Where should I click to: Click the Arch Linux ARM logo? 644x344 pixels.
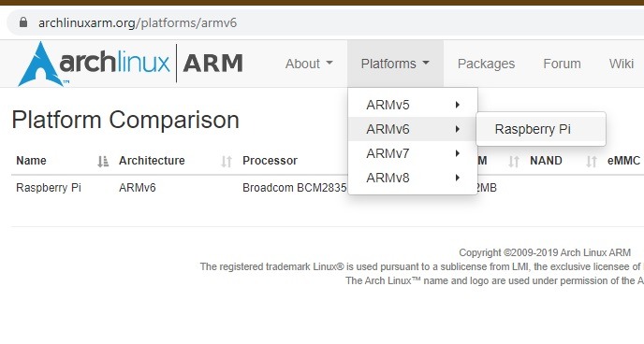click(x=131, y=64)
